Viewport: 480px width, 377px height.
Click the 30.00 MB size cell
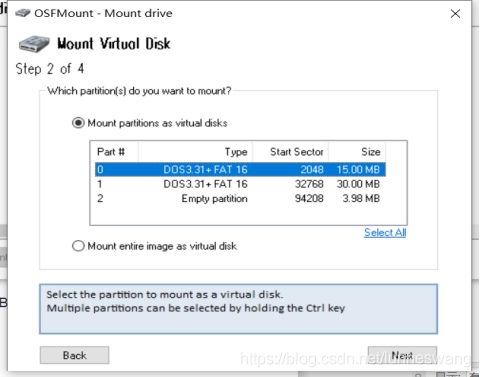tap(358, 184)
